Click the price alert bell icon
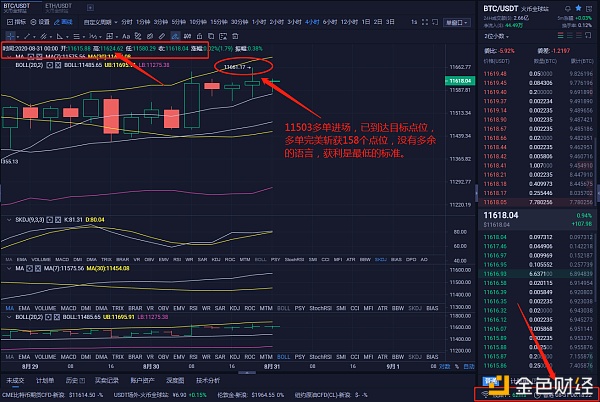Image resolution: width=600 pixels, height=402 pixels. click(x=568, y=8)
